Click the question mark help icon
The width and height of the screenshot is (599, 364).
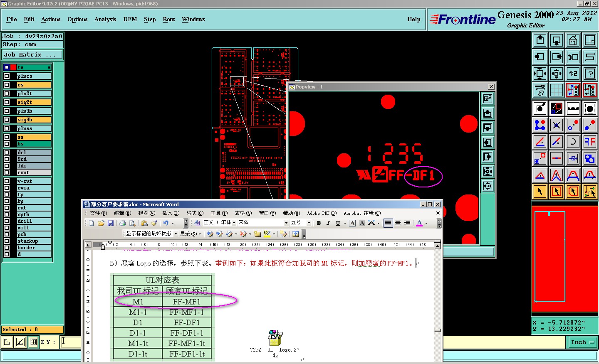click(590, 74)
